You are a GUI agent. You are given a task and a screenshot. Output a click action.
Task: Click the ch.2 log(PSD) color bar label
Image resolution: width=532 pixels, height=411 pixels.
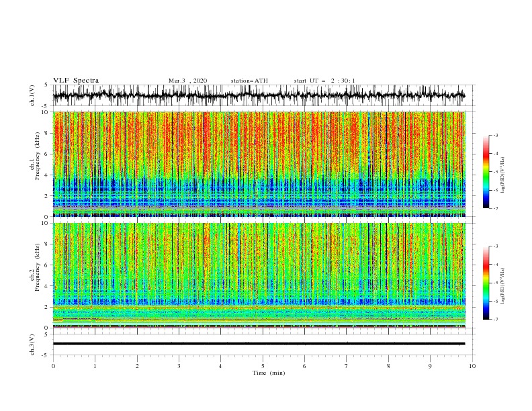(x=503, y=286)
